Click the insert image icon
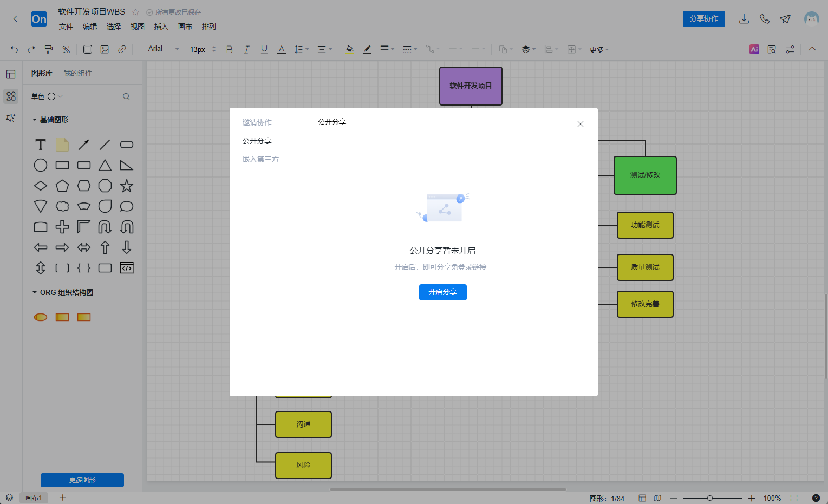828x504 pixels. [105, 49]
